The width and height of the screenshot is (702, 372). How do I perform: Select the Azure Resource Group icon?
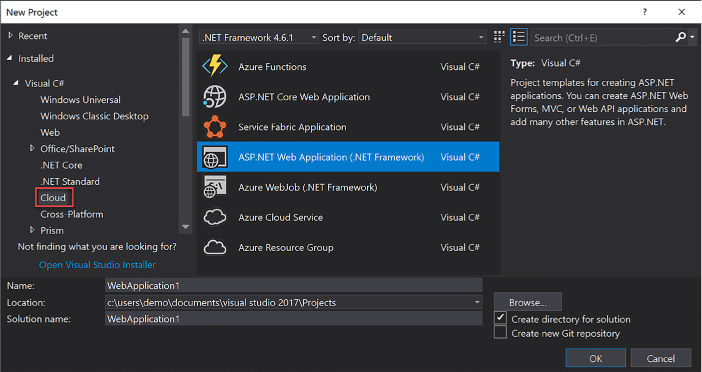[x=215, y=248]
